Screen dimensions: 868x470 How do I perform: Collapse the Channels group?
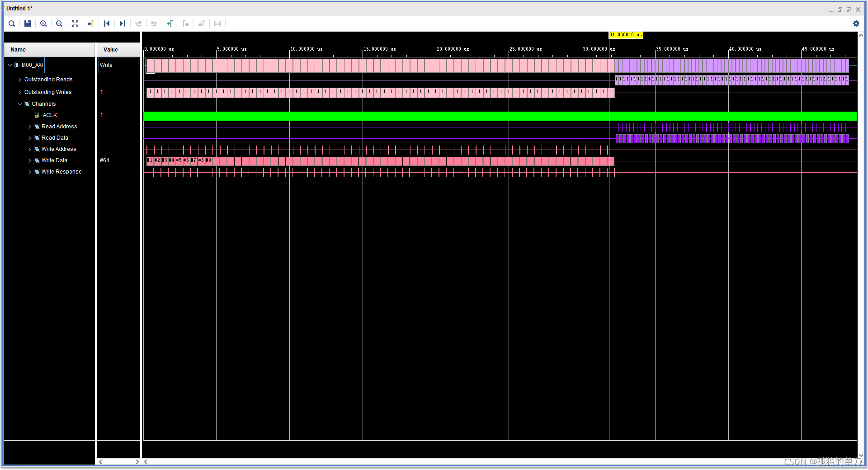[x=20, y=103]
